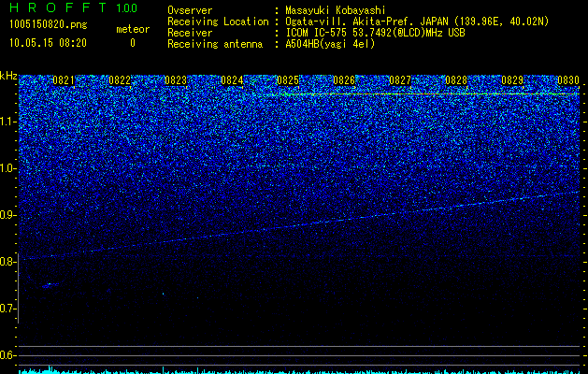Click the observer name Masayuki Kobayashi
Viewport: 588px width, 374px height.
click(336, 10)
